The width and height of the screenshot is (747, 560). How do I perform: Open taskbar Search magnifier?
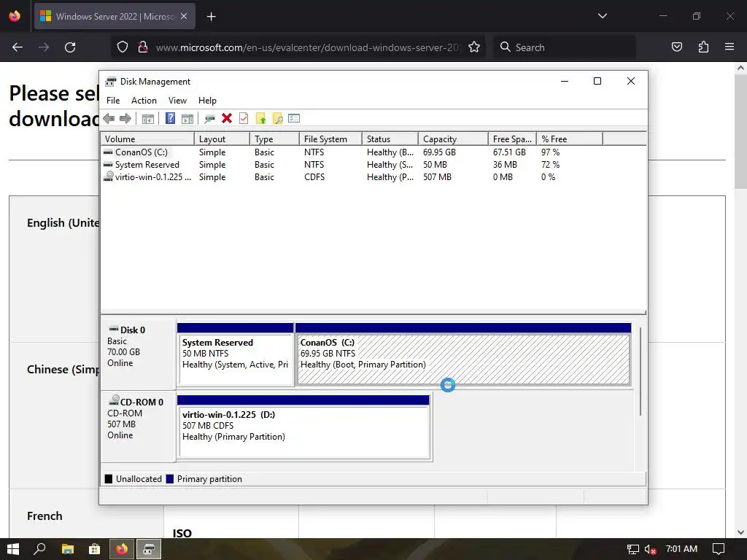click(x=39, y=549)
